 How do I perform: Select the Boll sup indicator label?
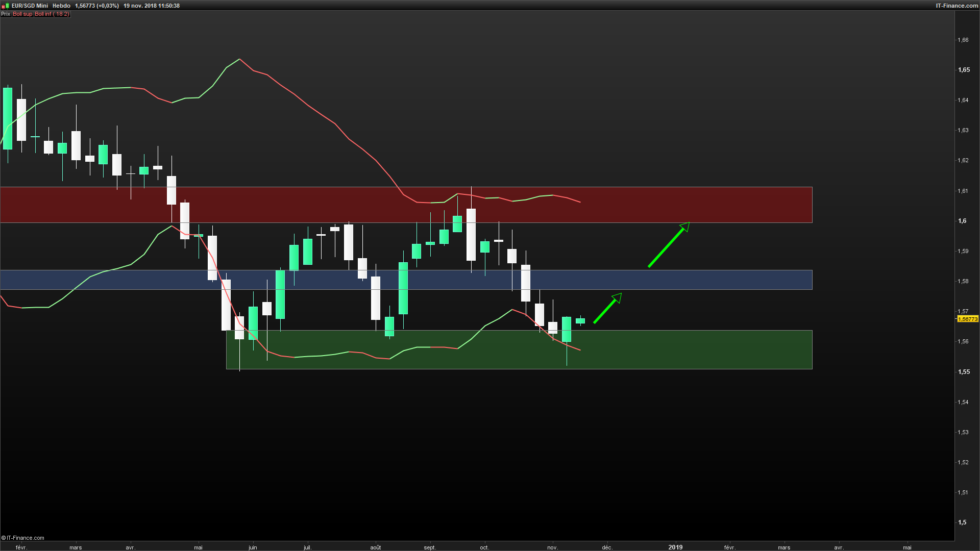tap(22, 14)
